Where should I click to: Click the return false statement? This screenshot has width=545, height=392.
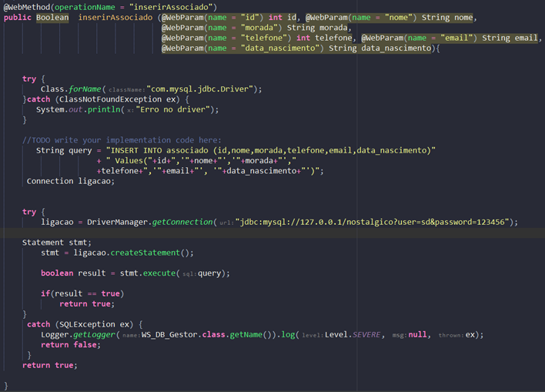71,345
